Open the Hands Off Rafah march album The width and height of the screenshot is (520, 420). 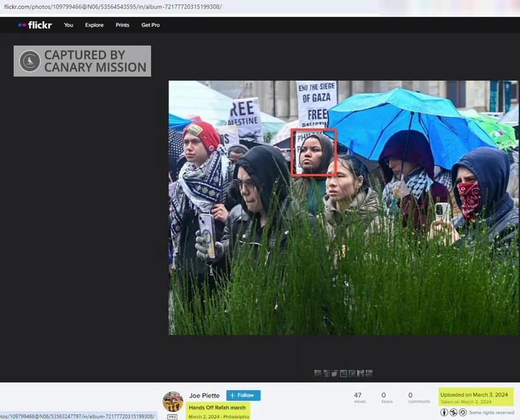click(217, 408)
